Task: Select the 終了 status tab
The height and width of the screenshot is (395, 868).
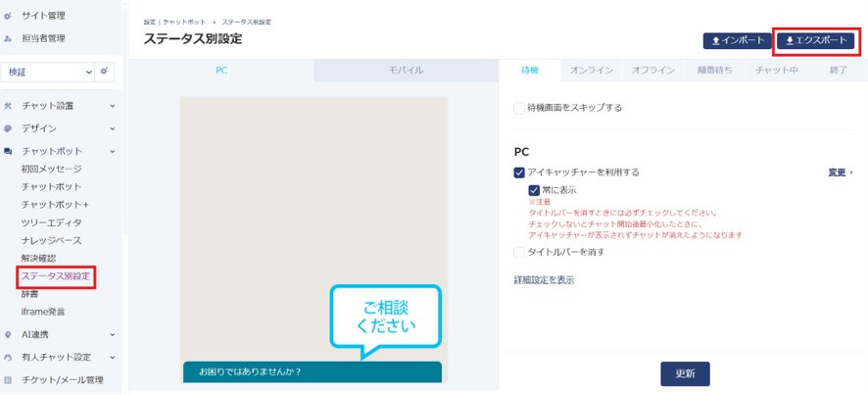Action: click(838, 71)
